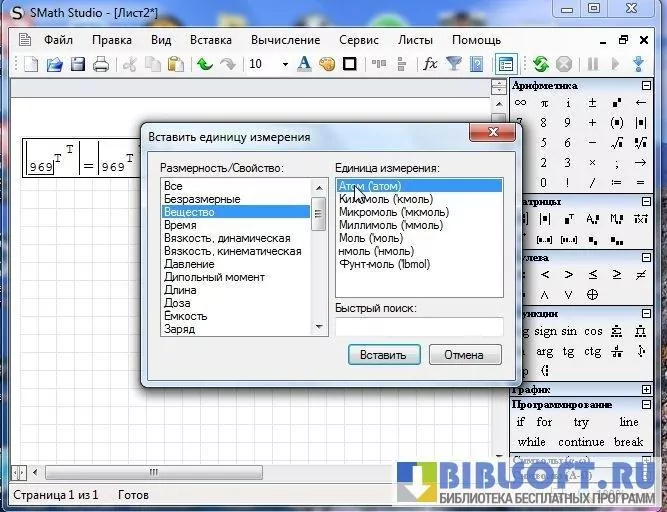Click the fx insert function icon
Viewport: 667px width, 512px height.
(430, 64)
